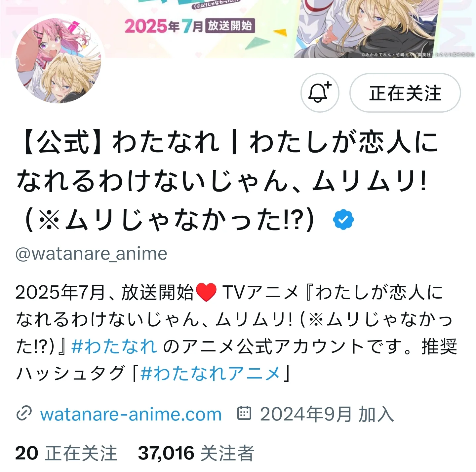This screenshot has width=476, height=472.
Task: Tap the bio description text starting 2025年7月
Action: coord(236,333)
